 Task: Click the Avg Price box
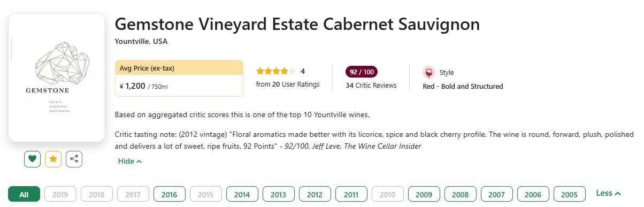point(179,78)
